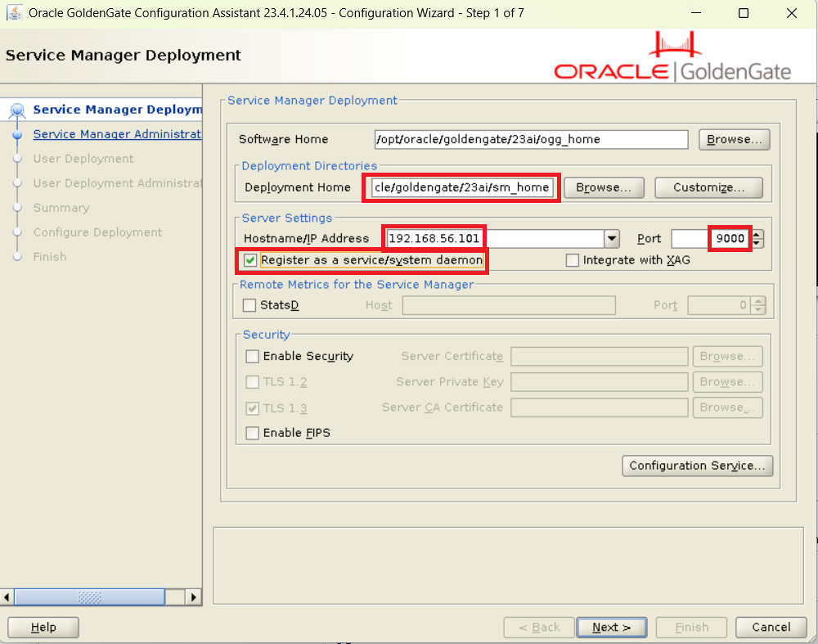The image size is (818, 644).
Task: Decrement the Port value with down arrow
Action: point(757,243)
